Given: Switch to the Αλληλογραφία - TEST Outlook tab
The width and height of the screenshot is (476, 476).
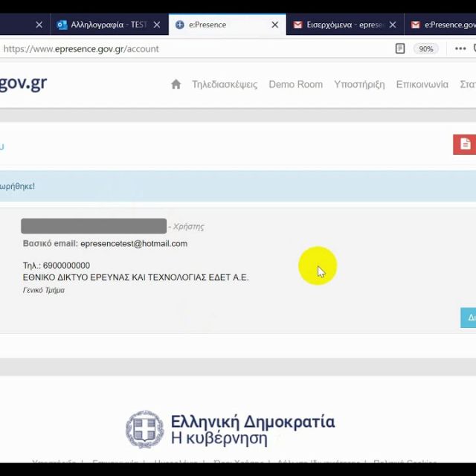Looking at the screenshot, I should tap(109, 25).
